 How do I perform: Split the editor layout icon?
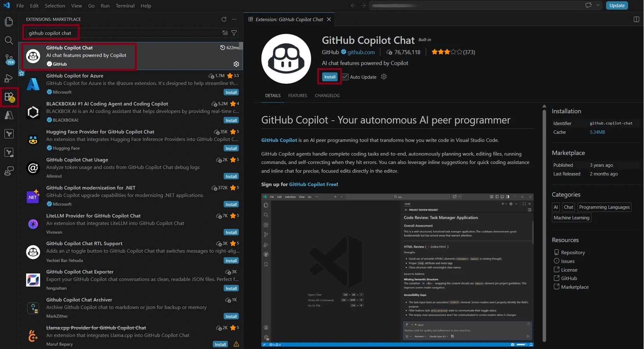point(636,19)
